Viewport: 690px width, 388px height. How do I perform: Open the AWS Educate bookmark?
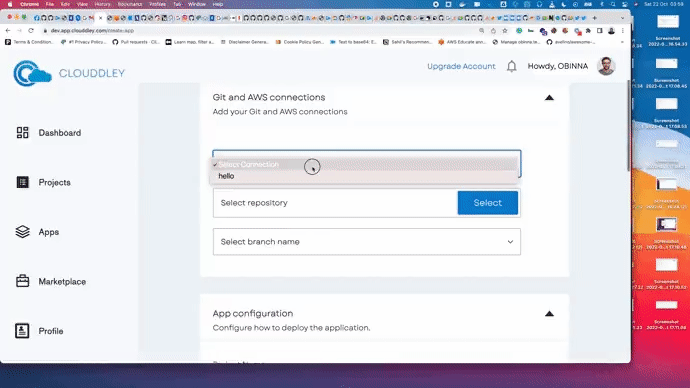click(462, 42)
